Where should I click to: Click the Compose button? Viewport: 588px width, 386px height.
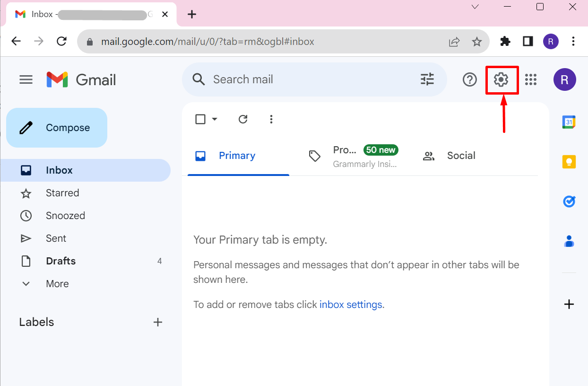point(57,128)
